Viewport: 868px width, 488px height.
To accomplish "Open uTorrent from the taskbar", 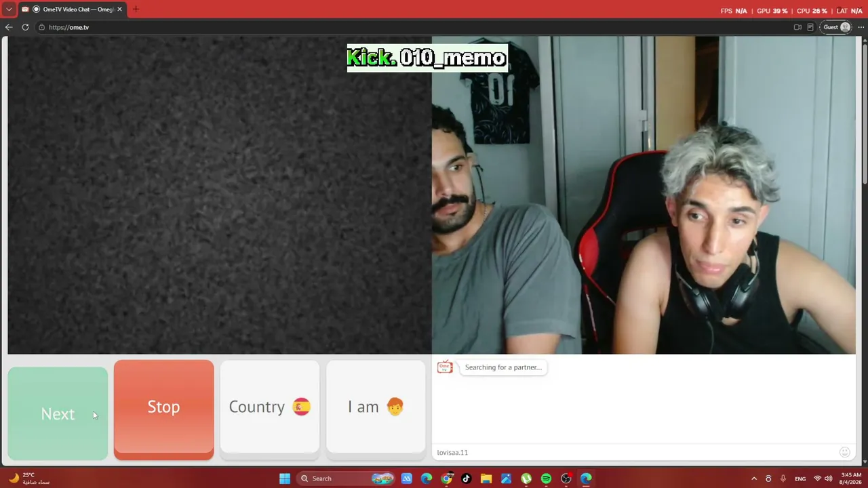I will click(526, 479).
